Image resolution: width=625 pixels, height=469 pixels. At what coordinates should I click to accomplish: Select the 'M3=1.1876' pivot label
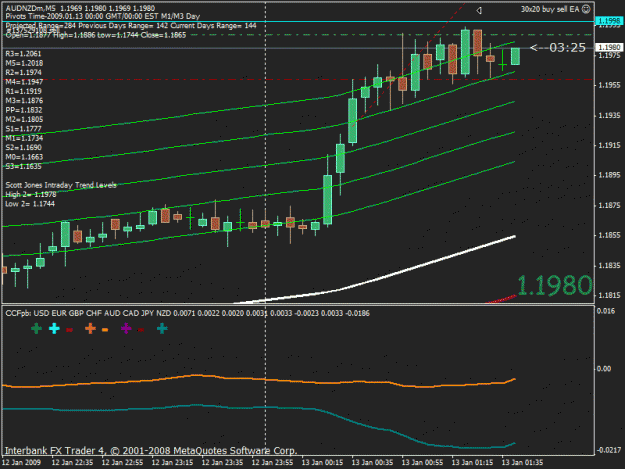click(24, 100)
